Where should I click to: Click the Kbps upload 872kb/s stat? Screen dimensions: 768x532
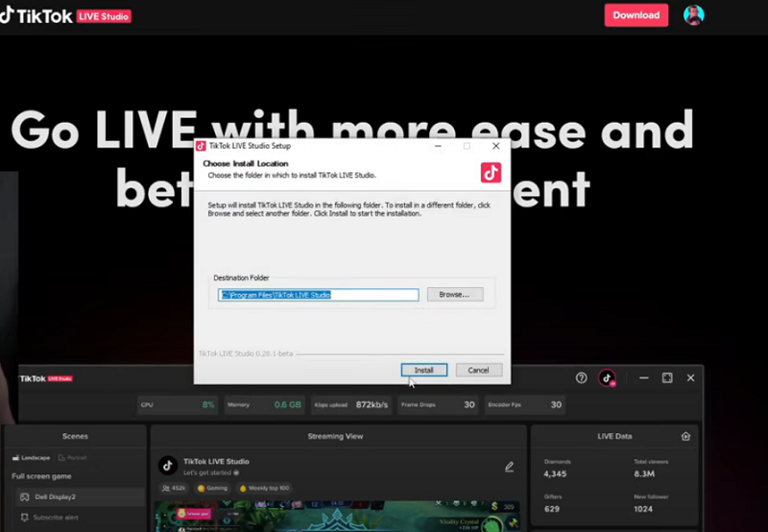point(351,404)
